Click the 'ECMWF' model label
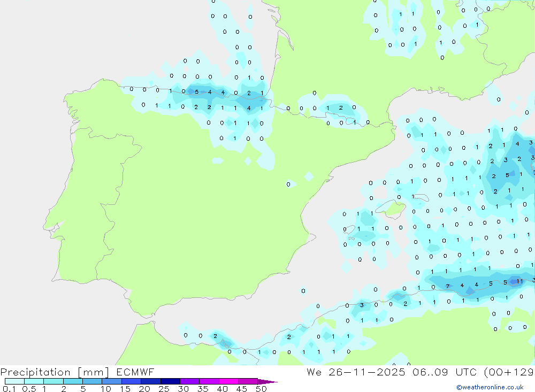Screen dimensions: 535x392 tap(135, 372)
